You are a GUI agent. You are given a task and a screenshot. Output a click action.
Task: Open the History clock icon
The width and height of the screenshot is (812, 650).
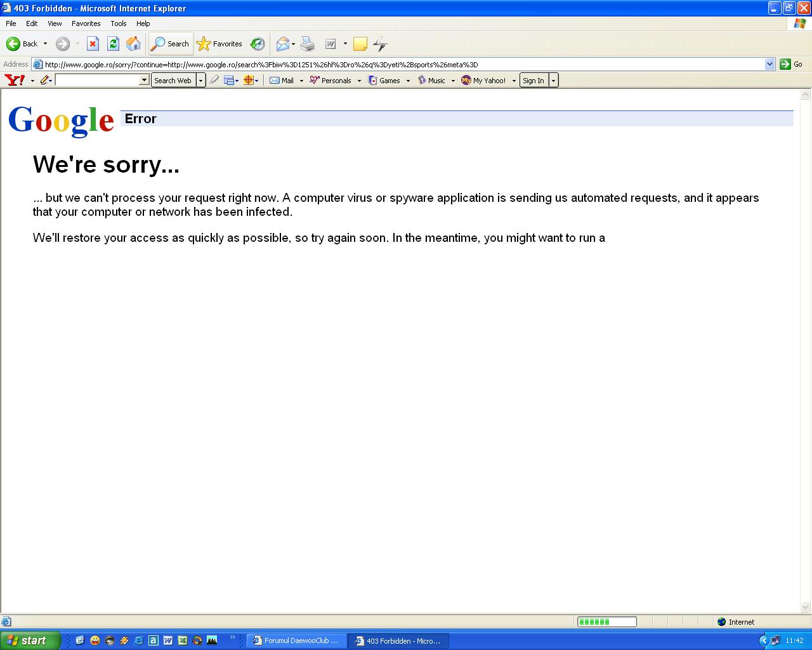pos(258,44)
